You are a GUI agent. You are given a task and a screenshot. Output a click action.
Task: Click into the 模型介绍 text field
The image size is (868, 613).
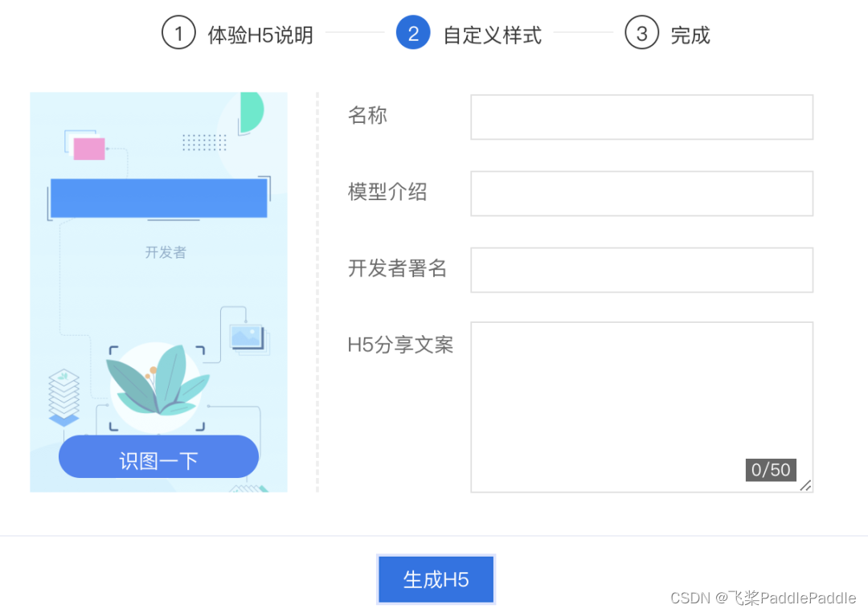641,194
